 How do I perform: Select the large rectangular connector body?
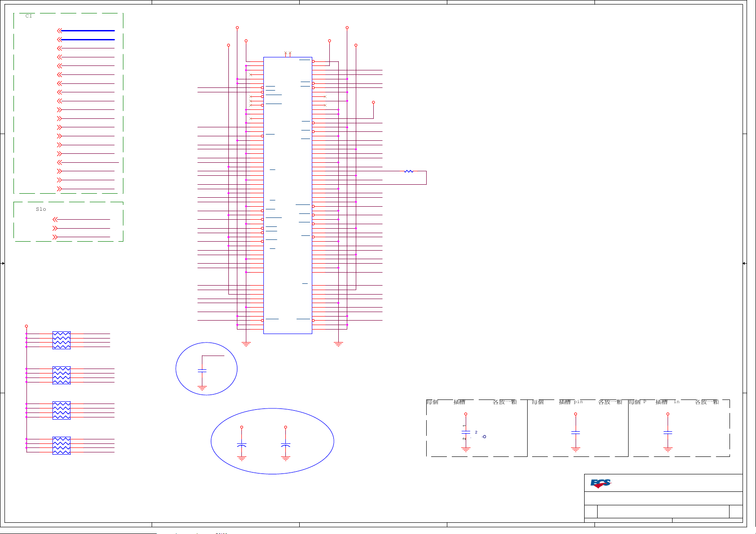pos(288,195)
